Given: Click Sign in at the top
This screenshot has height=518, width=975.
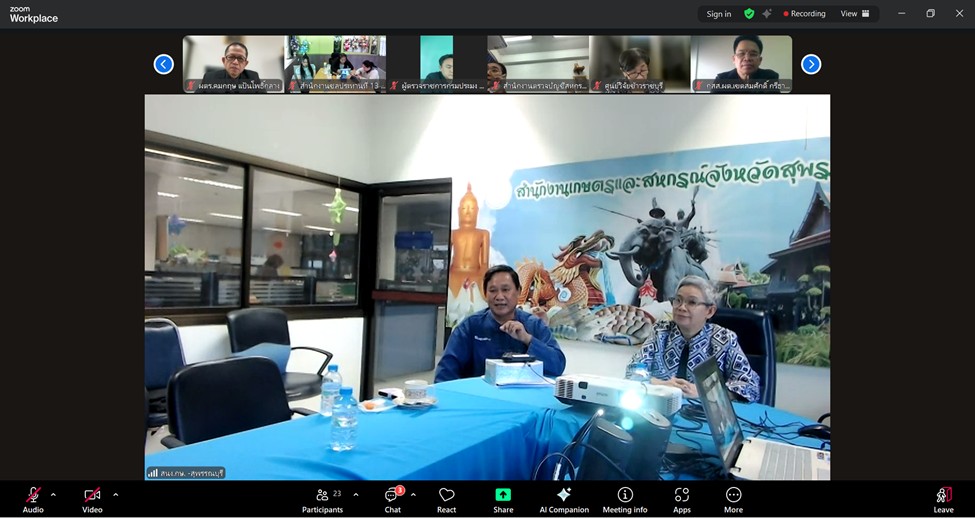Looking at the screenshot, I should click(718, 14).
